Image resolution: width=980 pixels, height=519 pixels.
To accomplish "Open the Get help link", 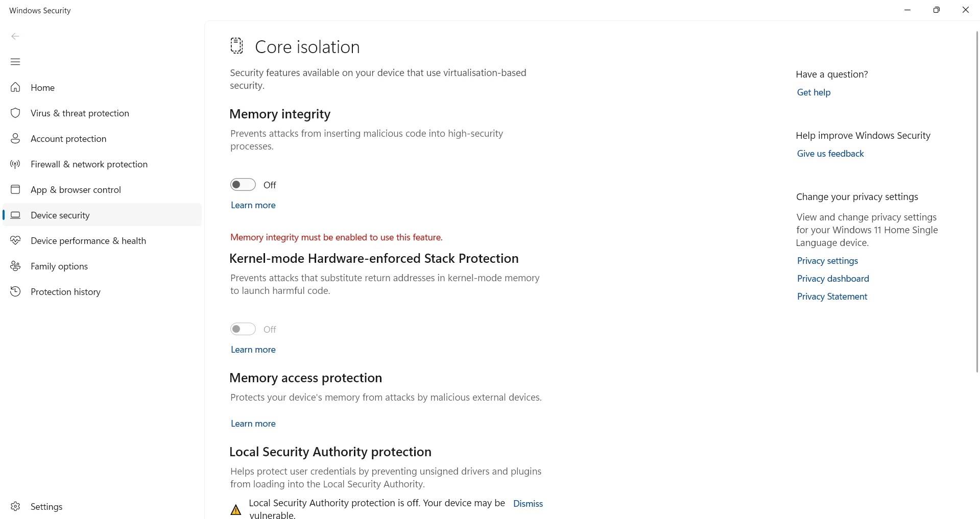I will (x=814, y=92).
